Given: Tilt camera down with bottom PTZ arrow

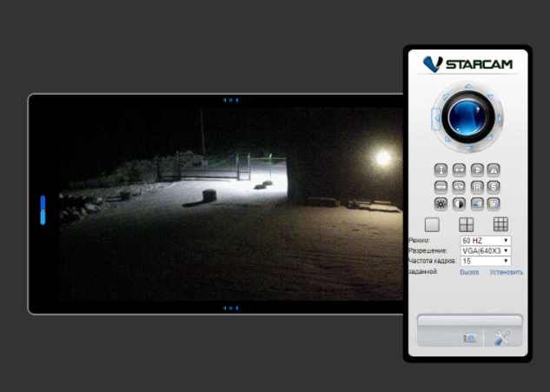Looking at the screenshot, I should click(468, 149).
